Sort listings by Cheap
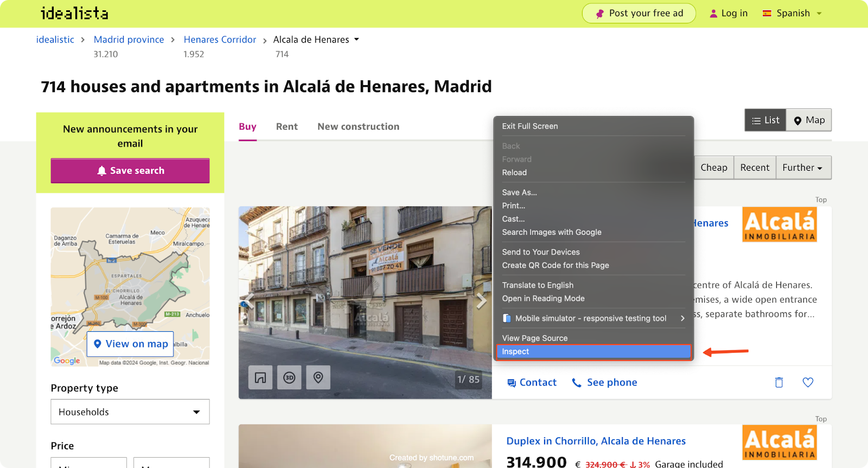868x468 pixels. pos(714,168)
